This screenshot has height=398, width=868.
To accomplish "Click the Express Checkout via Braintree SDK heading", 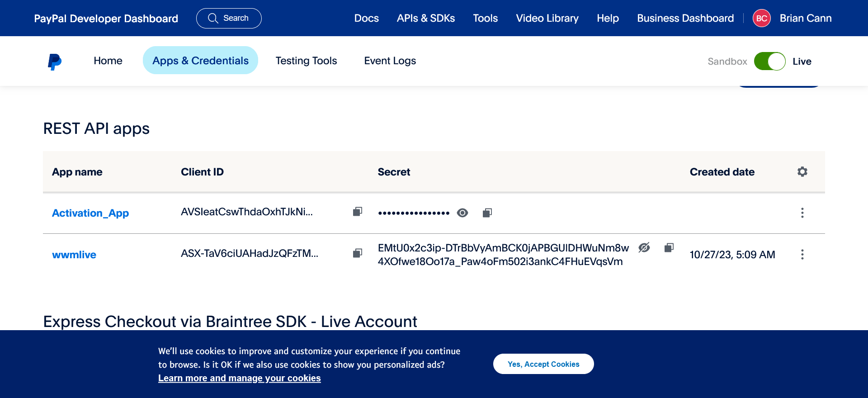I will [230, 322].
